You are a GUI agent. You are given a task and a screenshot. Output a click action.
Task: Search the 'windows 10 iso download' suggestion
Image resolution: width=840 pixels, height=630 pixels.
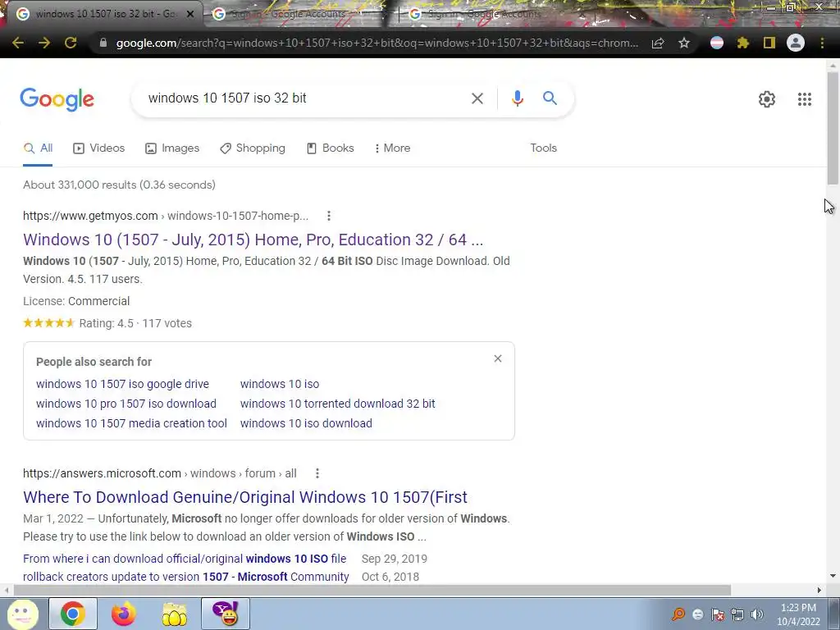tap(306, 423)
